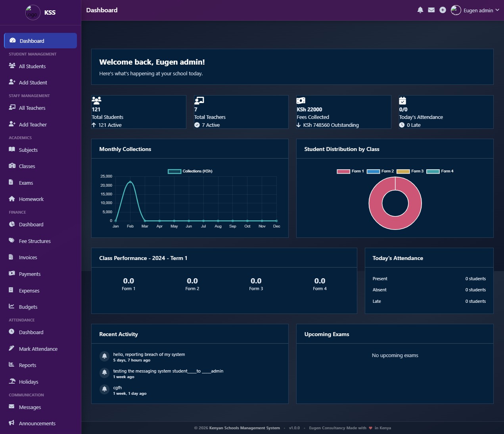Click the plus quick-add icon in header
Viewport: 504px width, 434px height.
443,10
